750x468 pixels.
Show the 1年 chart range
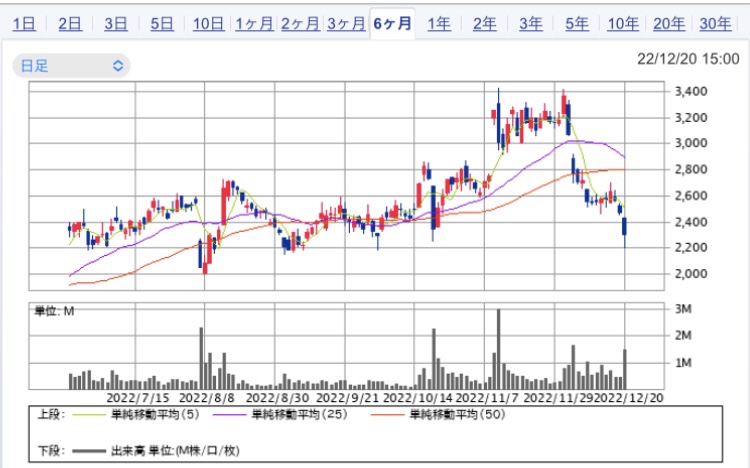click(x=439, y=23)
